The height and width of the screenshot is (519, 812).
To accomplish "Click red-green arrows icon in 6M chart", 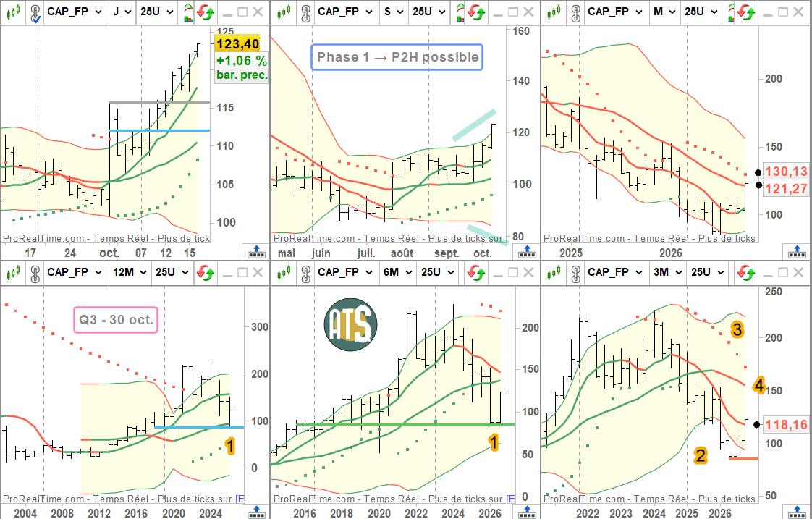I will (x=476, y=272).
